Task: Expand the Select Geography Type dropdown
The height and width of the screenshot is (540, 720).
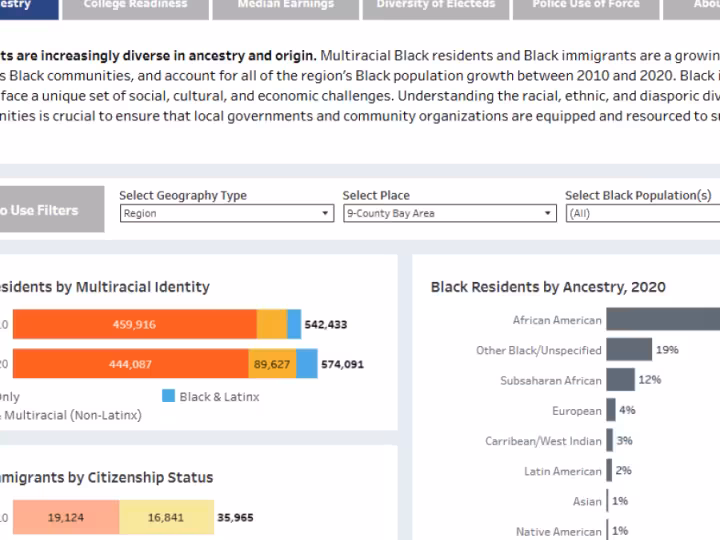Action: 226,213
